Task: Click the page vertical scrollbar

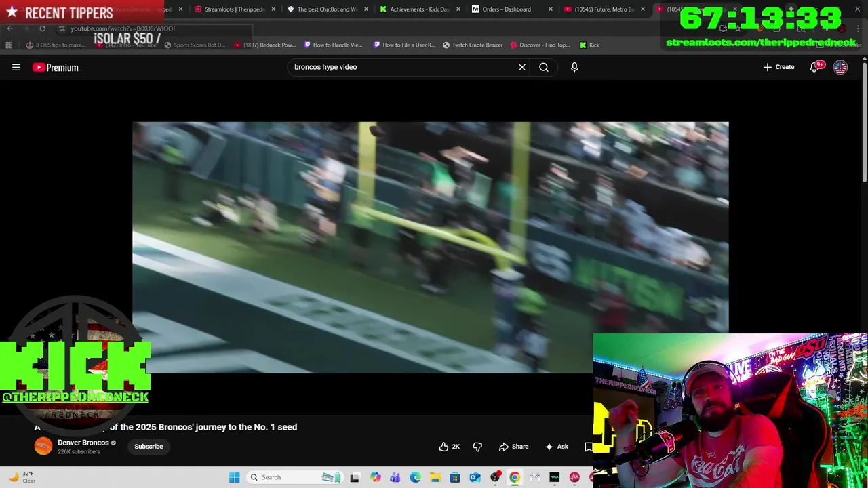Action: coord(864,122)
